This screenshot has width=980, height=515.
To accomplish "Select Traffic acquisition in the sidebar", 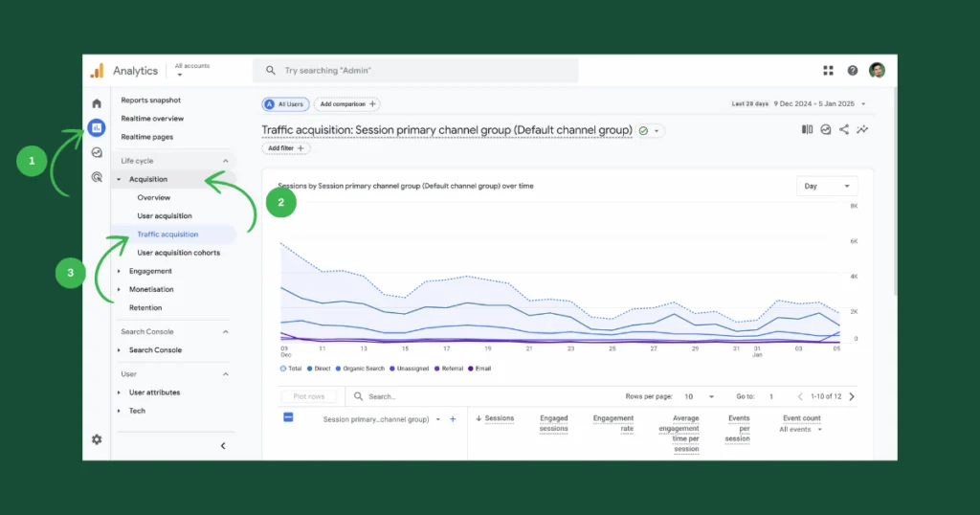I will [x=167, y=235].
